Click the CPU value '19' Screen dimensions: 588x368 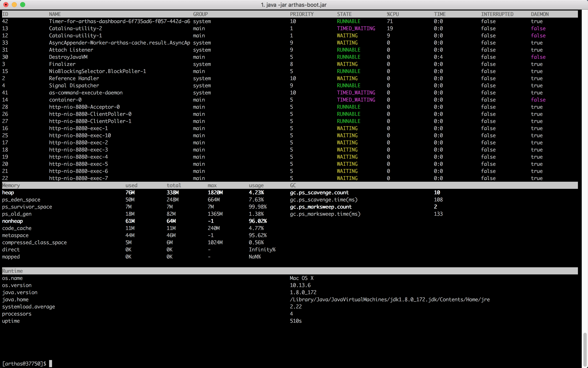(x=390, y=29)
